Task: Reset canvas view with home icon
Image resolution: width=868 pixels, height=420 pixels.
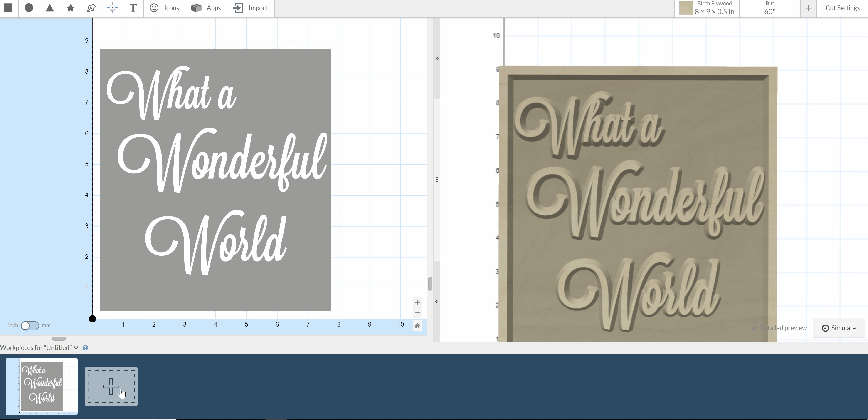Action: (417, 325)
